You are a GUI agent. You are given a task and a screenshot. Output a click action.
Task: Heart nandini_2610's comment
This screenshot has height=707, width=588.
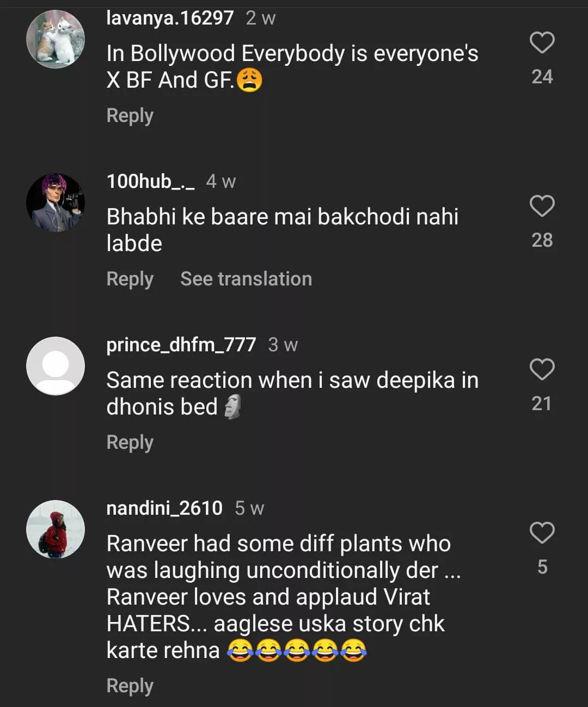coord(542,533)
